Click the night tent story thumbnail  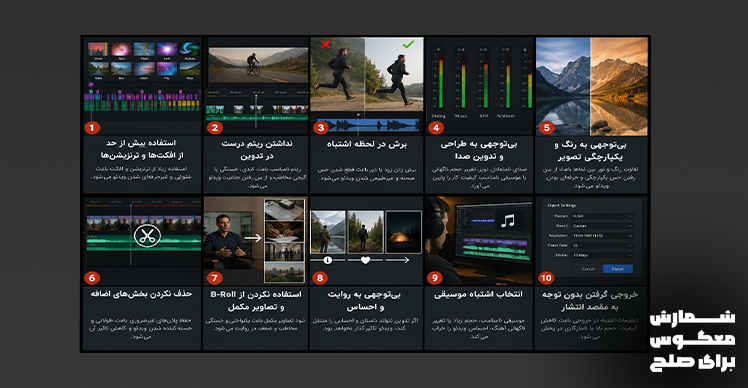click(404, 232)
